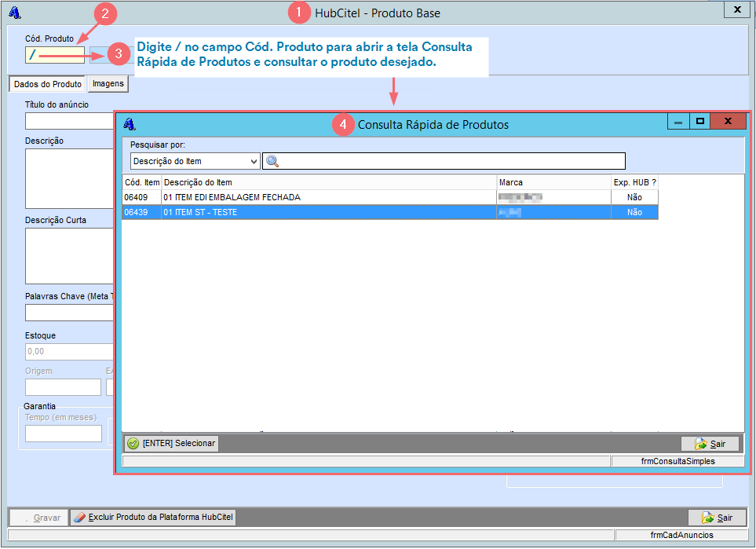756x549 pixels.
Task: Click the exit icon on consulta Sair button
Action: 700,444
